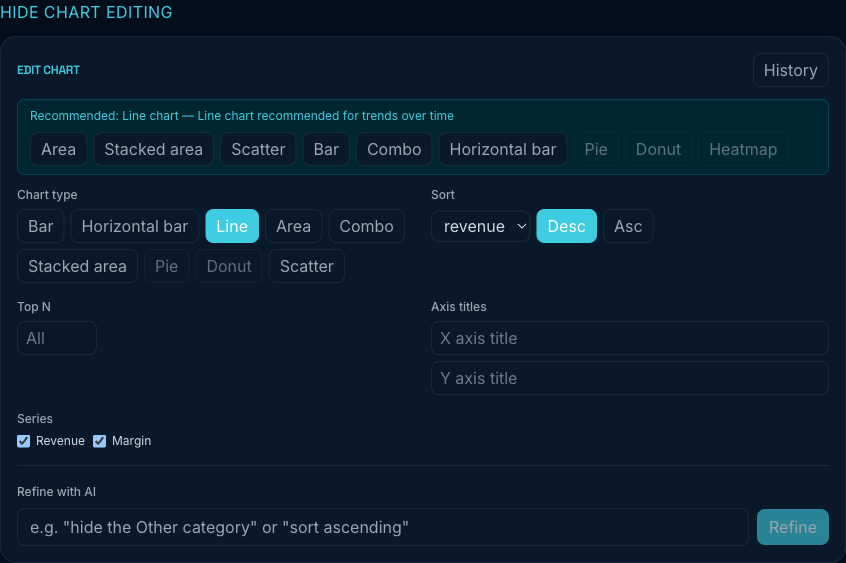Screen dimensions: 846x563
Task: Select the active Line chart type
Action: coord(232,226)
